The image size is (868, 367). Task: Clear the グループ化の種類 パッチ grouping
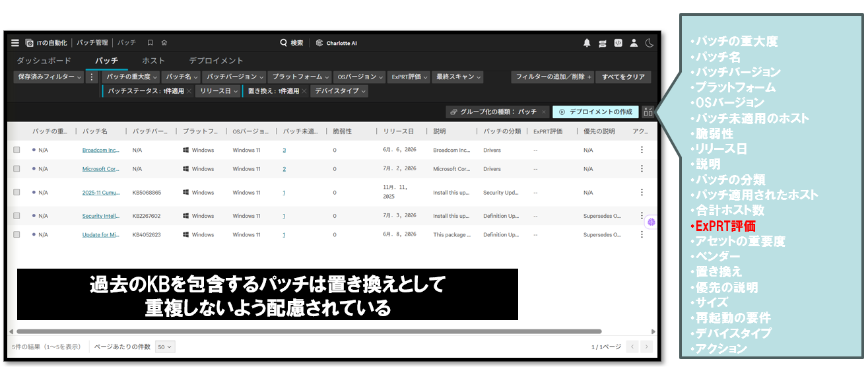(543, 112)
